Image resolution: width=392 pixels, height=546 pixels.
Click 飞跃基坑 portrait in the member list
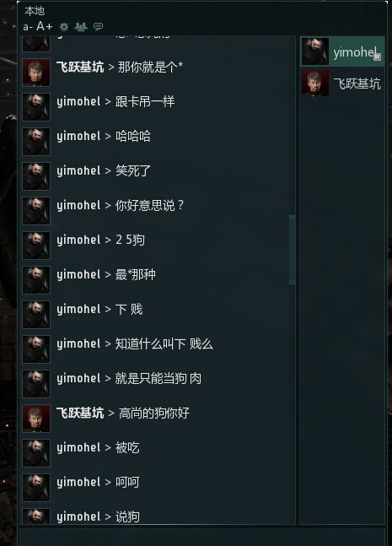click(314, 83)
